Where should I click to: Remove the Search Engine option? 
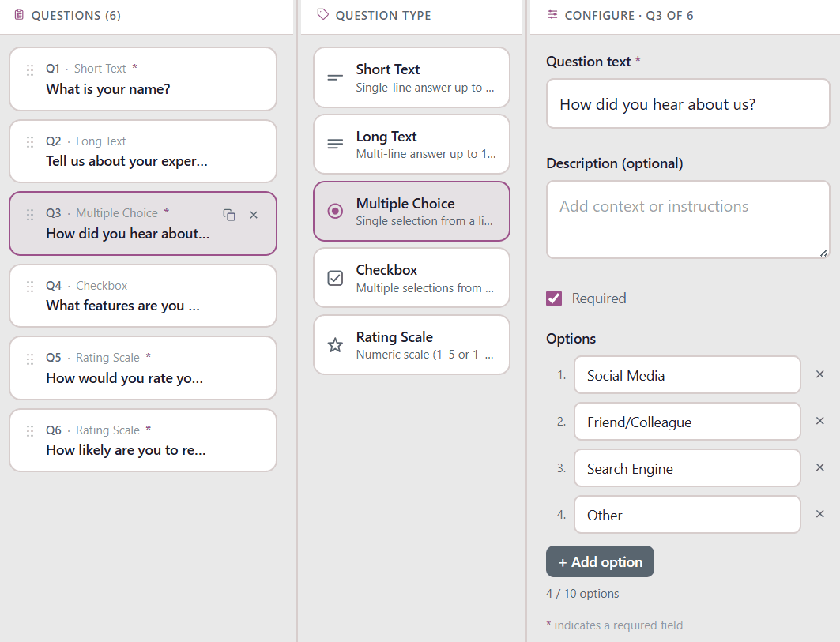click(819, 467)
